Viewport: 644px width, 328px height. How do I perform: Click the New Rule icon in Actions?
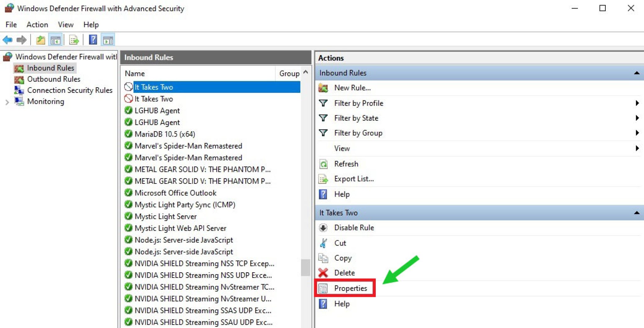click(x=324, y=88)
